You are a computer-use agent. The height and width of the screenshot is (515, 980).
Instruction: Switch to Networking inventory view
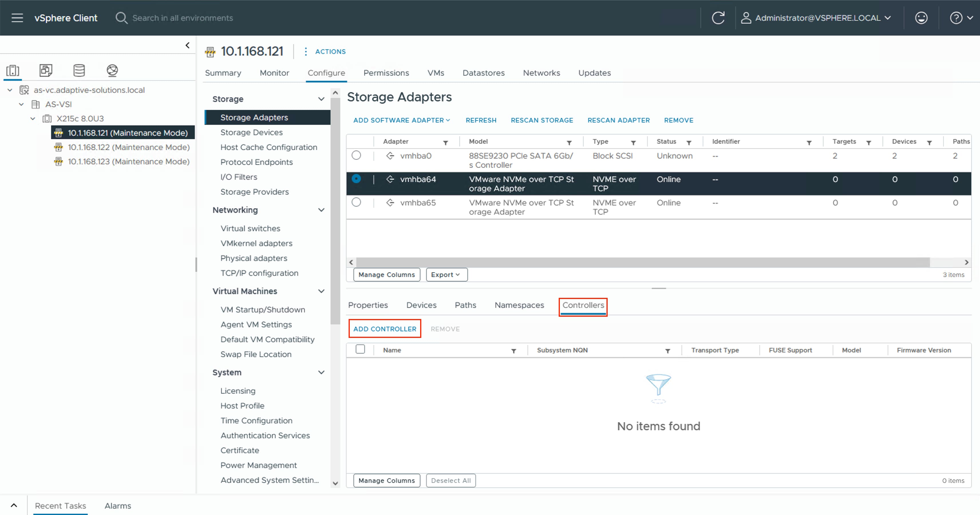(112, 70)
